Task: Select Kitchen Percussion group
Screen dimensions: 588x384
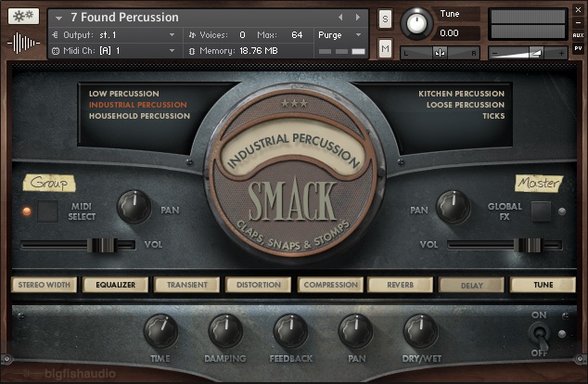Action: pos(461,94)
